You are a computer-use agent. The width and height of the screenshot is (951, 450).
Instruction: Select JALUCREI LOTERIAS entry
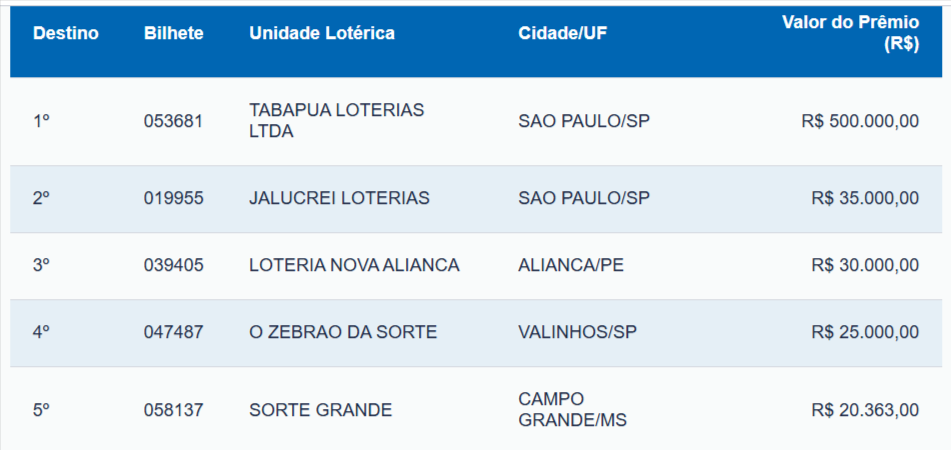tap(339, 198)
